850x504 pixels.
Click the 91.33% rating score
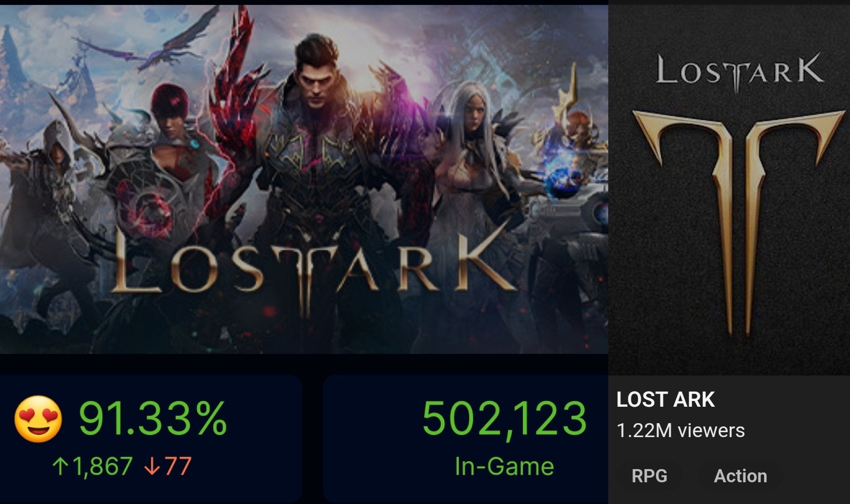coord(152,419)
